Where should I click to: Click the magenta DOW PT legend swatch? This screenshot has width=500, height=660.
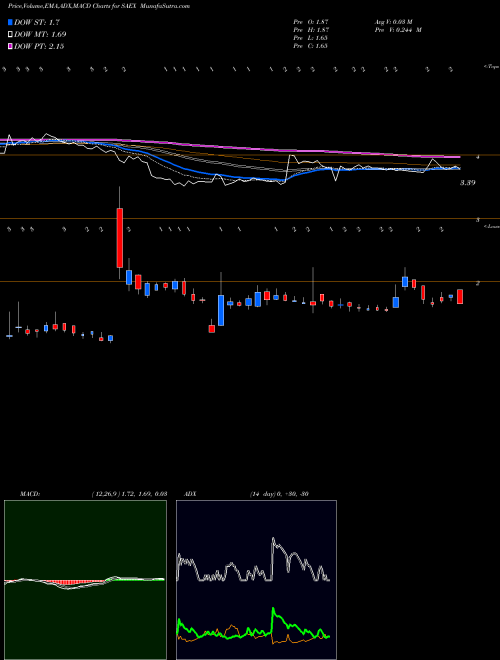click(x=10, y=46)
